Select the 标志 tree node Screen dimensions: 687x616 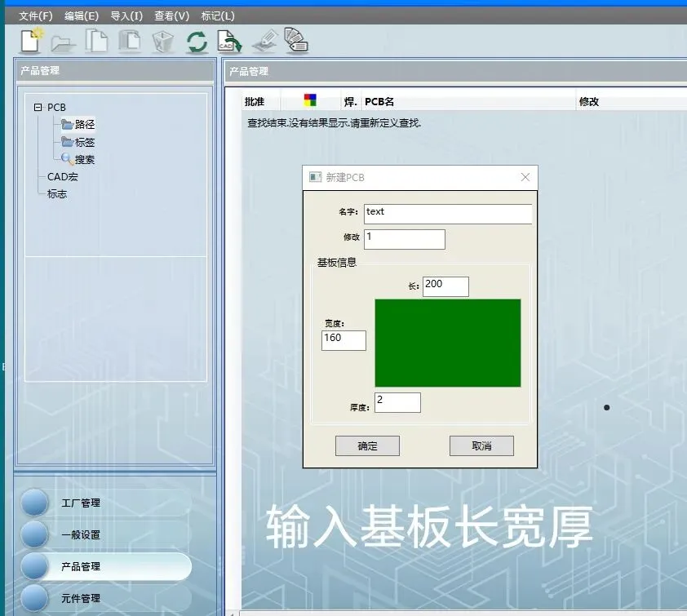[57, 193]
